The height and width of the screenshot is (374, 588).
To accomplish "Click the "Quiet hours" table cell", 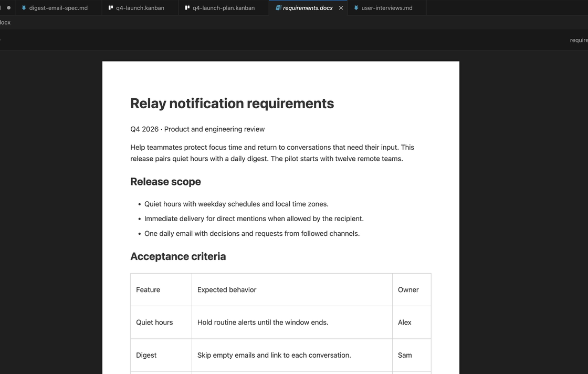I will pyautogui.click(x=161, y=322).
